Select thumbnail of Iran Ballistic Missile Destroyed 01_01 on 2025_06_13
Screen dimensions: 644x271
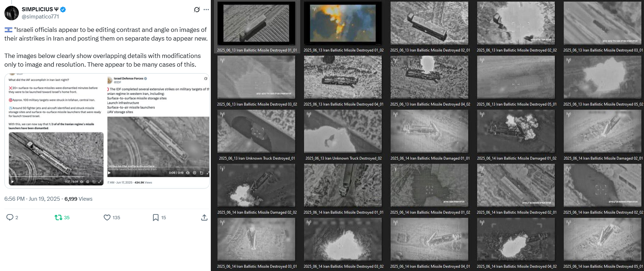click(x=256, y=23)
